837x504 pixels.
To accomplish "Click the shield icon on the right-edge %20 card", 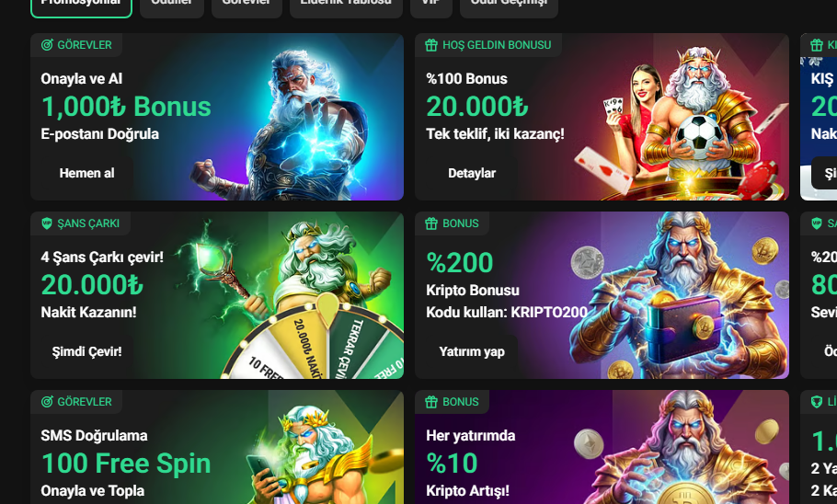I will click(816, 223).
